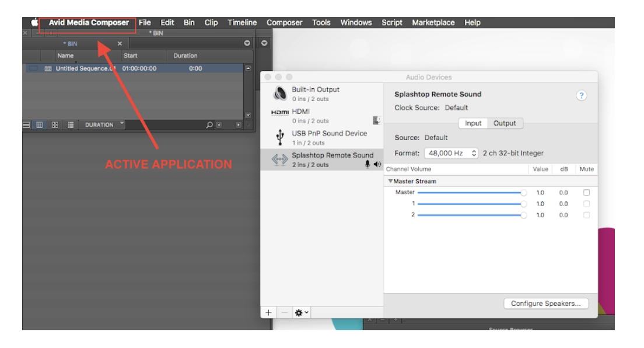
Task: Collapse the Master Stream disclosure triangle
Action: tap(390, 181)
